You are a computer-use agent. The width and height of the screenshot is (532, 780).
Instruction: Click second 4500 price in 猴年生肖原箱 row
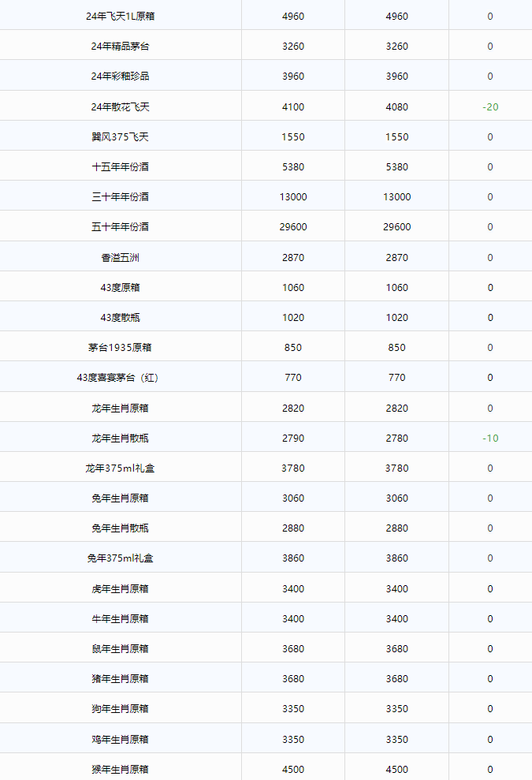pos(396,770)
